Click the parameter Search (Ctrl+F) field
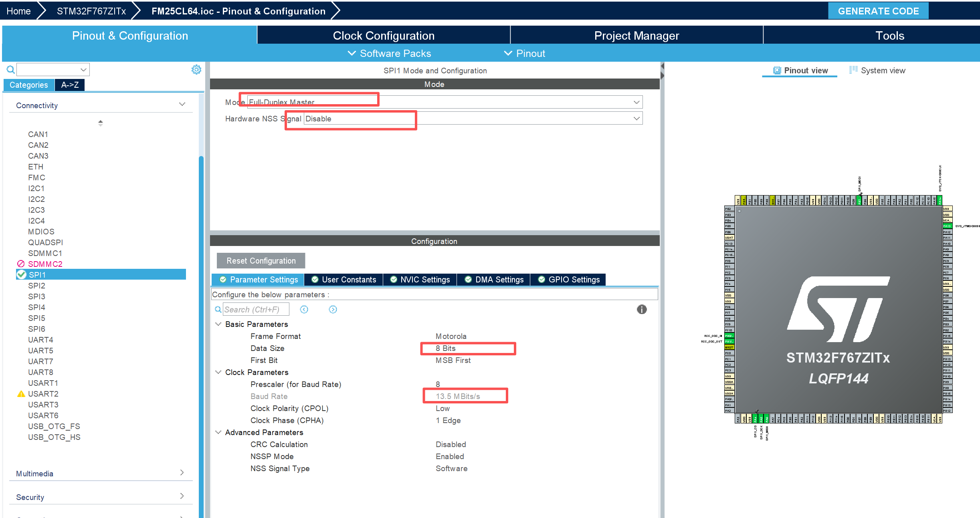This screenshot has height=518, width=980. pyautogui.click(x=256, y=309)
